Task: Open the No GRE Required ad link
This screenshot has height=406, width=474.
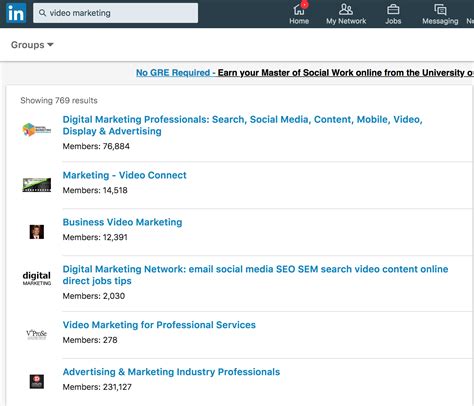Action: (173, 73)
